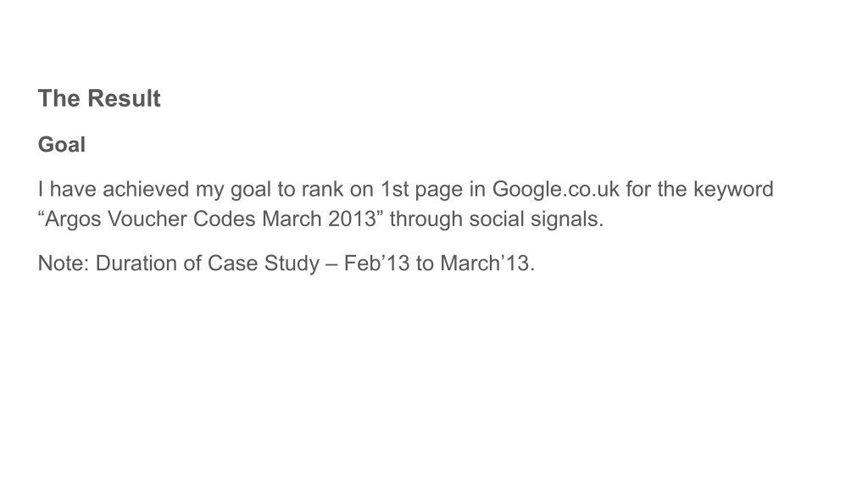The image size is (868, 488).
Task: Click "1st" in the goal sentence
Action: click(394, 189)
